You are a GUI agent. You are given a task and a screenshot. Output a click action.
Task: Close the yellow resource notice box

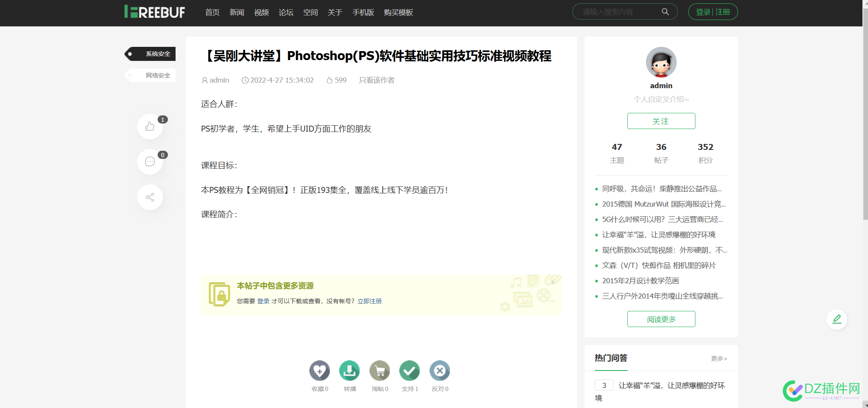[553, 282]
